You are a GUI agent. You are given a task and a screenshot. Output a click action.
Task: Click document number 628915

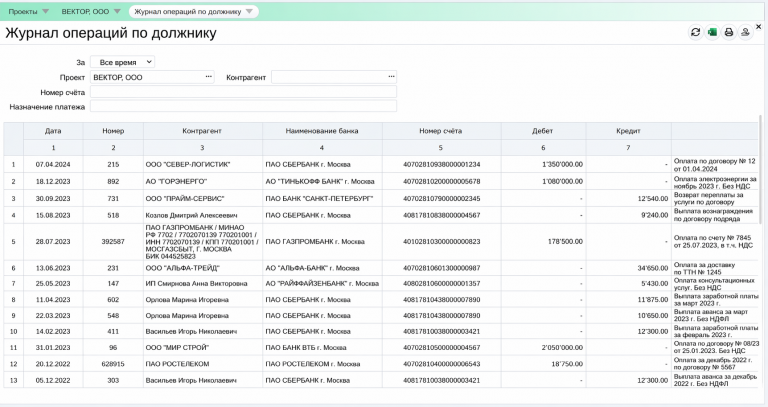point(113,364)
